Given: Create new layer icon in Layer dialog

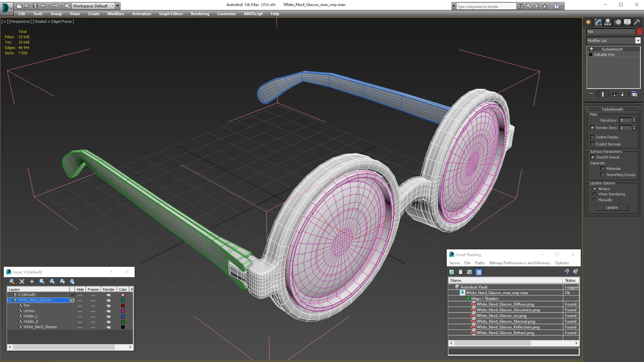Looking at the screenshot, I should (12, 281).
